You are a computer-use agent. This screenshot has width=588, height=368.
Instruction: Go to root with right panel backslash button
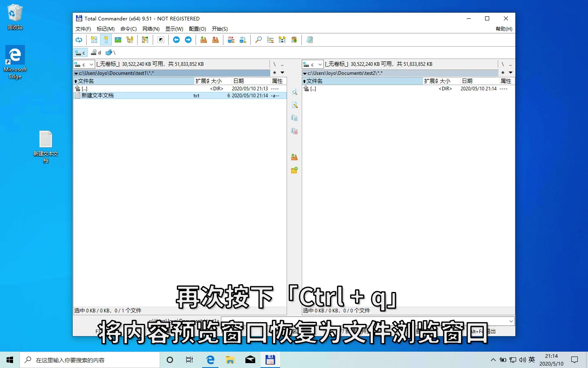tap(503, 64)
